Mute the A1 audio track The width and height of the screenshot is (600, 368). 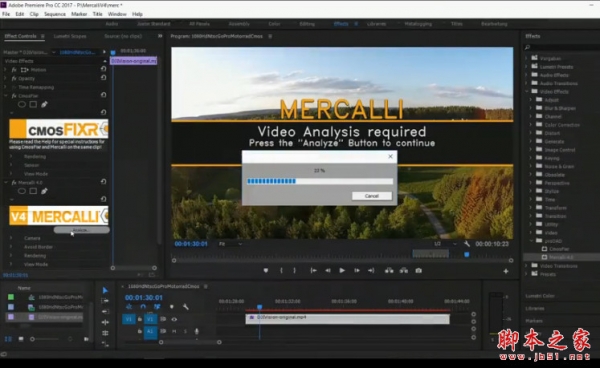tap(174, 331)
